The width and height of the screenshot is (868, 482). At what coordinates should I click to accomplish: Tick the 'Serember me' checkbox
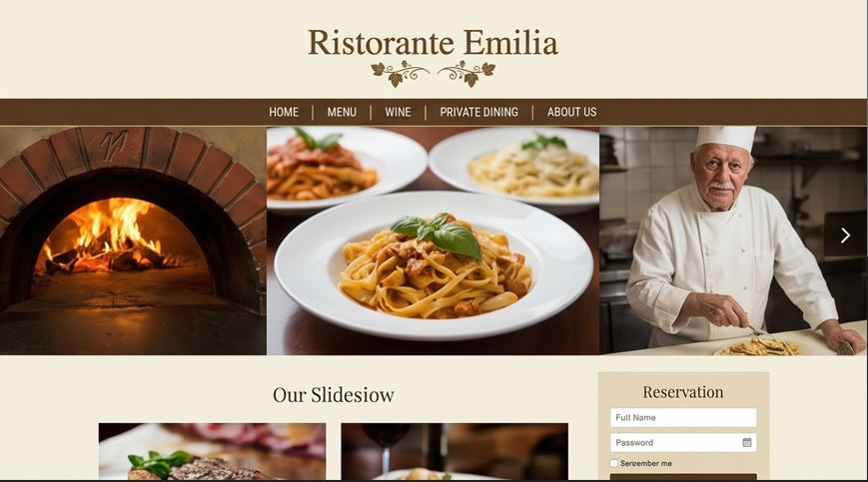(614, 463)
